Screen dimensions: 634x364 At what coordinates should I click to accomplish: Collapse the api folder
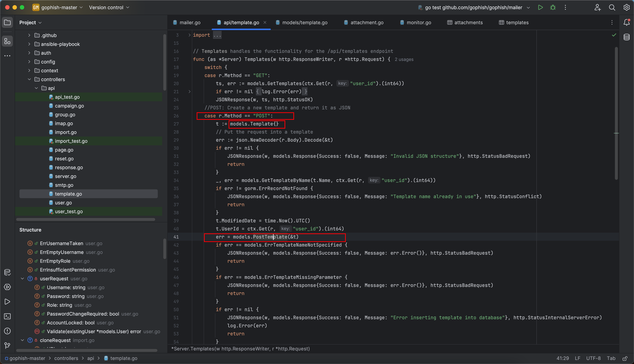pos(36,88)
